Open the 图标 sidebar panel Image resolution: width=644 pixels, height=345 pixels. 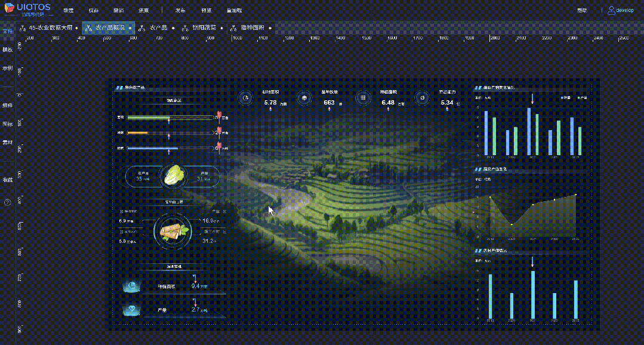click(7, 124)
